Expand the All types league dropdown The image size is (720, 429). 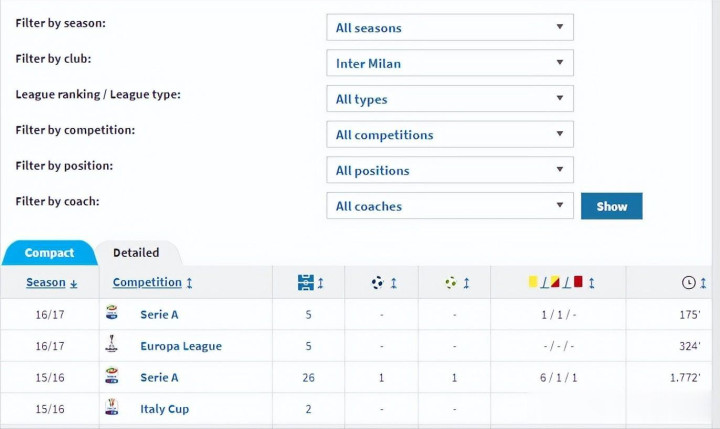point(450,98)
